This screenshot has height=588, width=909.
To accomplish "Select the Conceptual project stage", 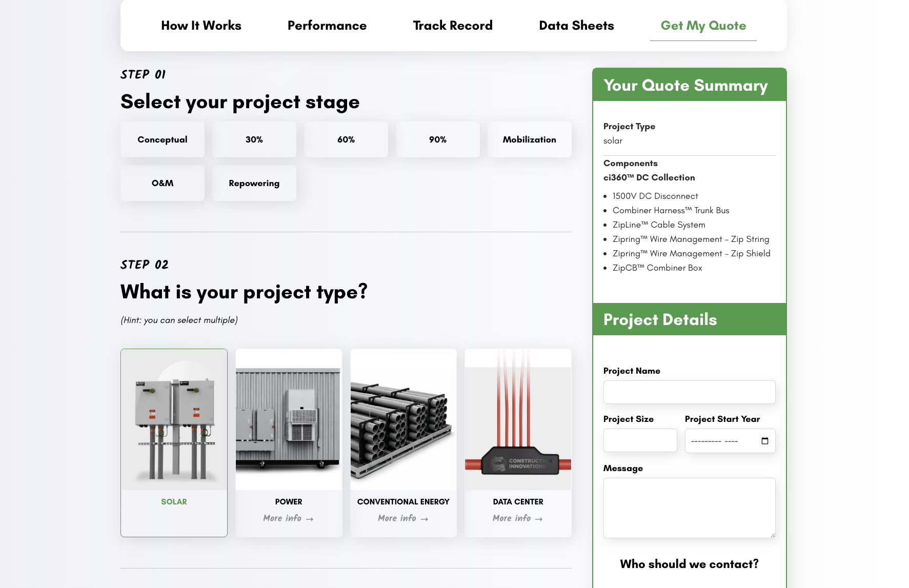I will pyautogui.click(x=163, y=139).
